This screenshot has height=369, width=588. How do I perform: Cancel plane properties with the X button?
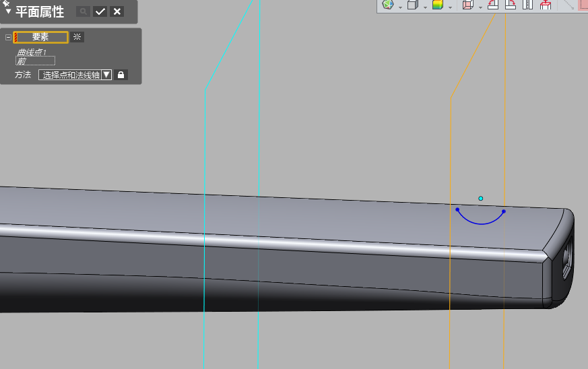(117, 11)
